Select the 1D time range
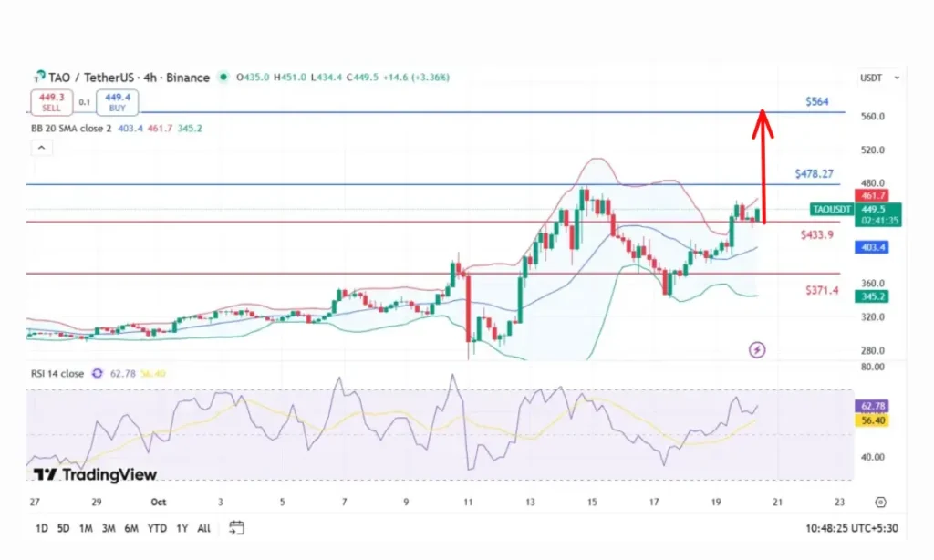934x560 pixels. [42, 528]
